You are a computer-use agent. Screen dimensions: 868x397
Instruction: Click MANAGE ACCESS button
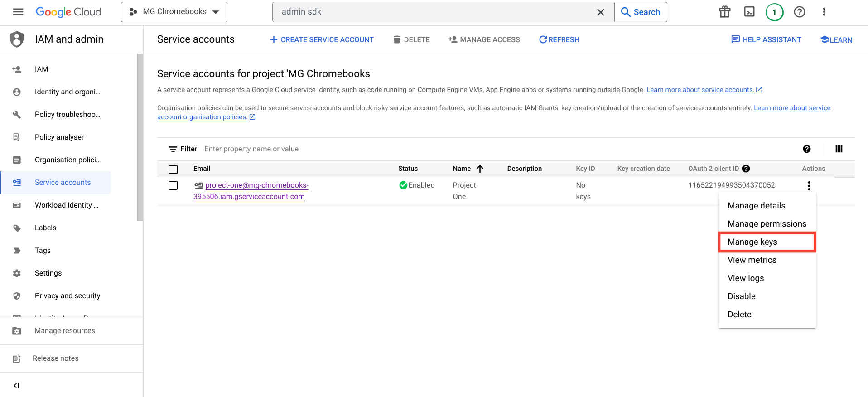[x=484, y=39]
